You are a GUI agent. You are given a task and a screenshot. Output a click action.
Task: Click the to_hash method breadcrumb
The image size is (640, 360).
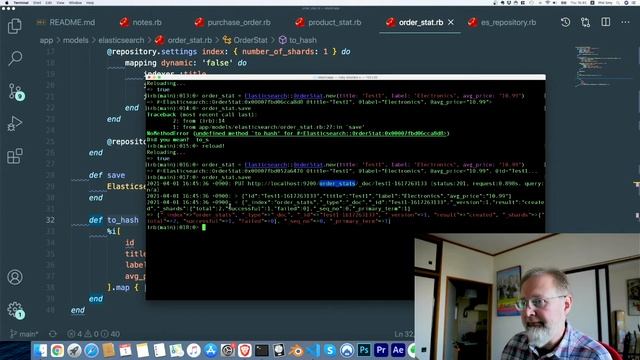pyautogui.click(x=298, y=40)
